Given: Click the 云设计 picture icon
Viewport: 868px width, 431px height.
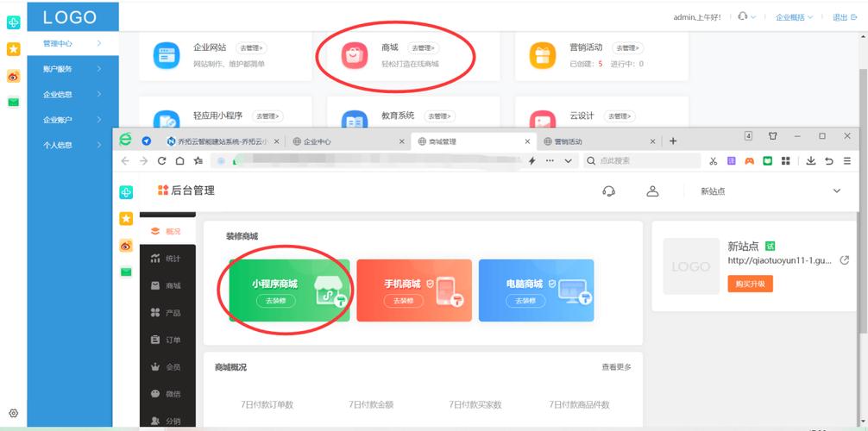Looking at the screenshot, I should (543, 120).
